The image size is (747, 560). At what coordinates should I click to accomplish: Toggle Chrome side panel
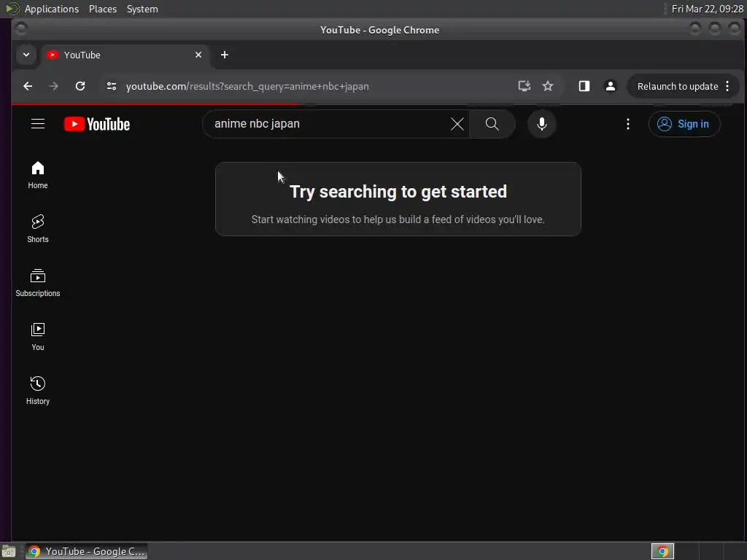584,86
